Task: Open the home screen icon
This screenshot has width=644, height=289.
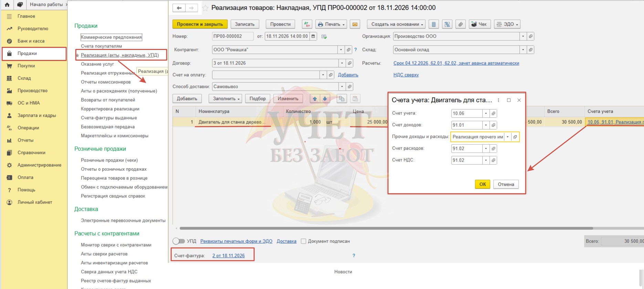Action: pyautogui.click(x=7, y=5)
